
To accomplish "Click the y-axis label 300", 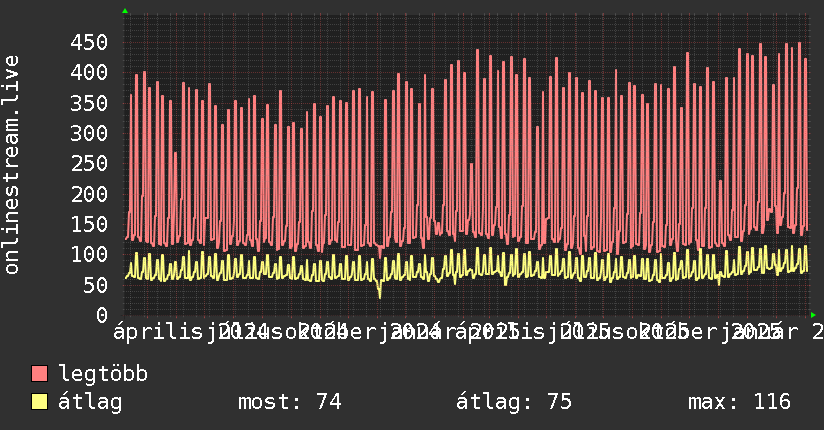I will pos(89,133).
